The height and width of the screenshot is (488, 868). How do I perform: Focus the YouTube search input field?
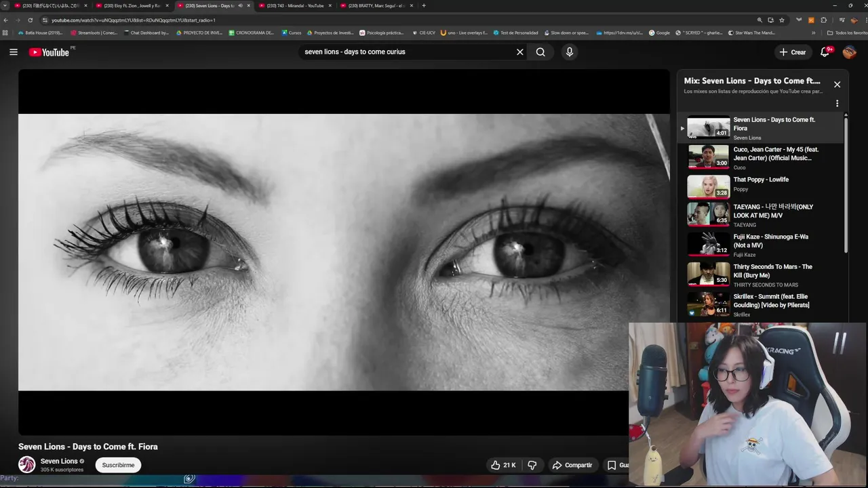[x=407, y=52]
